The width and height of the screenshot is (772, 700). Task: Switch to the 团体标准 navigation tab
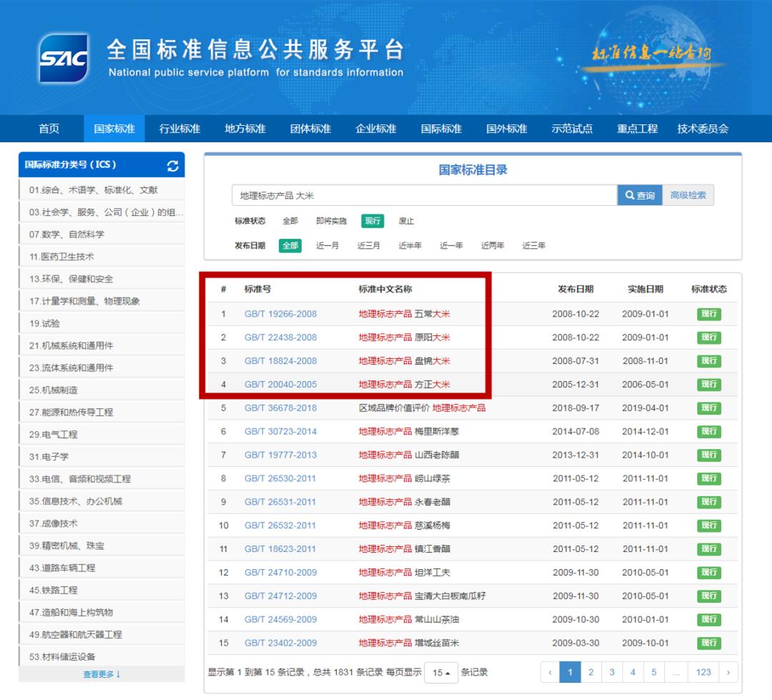coord(310,129)
